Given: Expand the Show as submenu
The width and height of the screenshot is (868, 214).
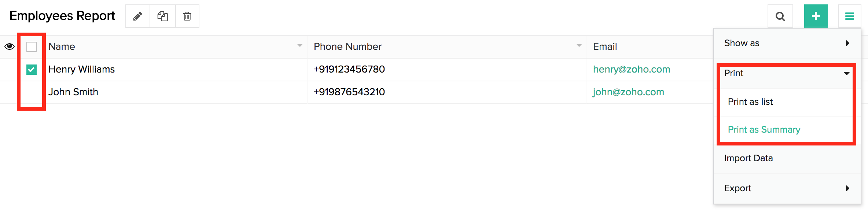Looking at the screenshot, I should click(x=787, y=43).
